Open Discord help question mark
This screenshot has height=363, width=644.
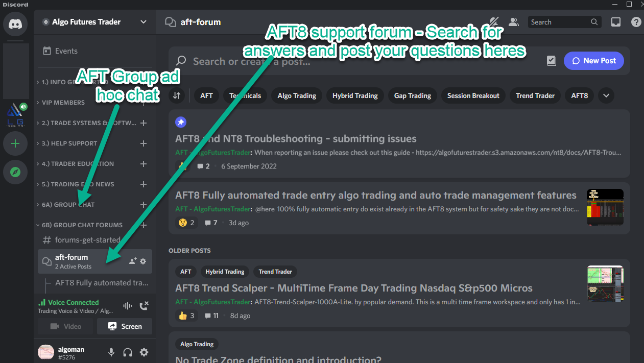pyautogui.click(x=636, y=22)
